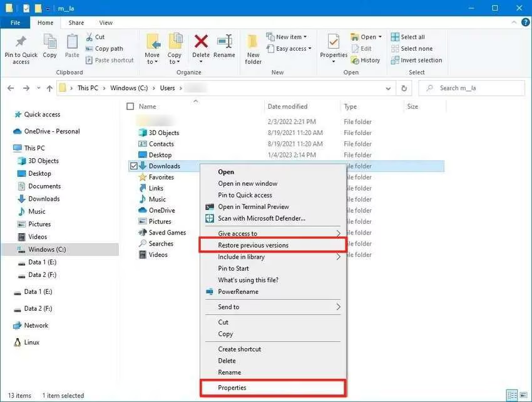Switch to large thumbnails view in status bar

click(x=524, y=395)
